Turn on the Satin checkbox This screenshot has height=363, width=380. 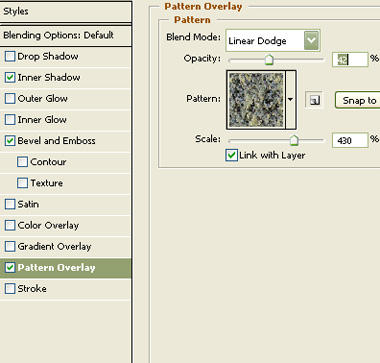[10, 204]
